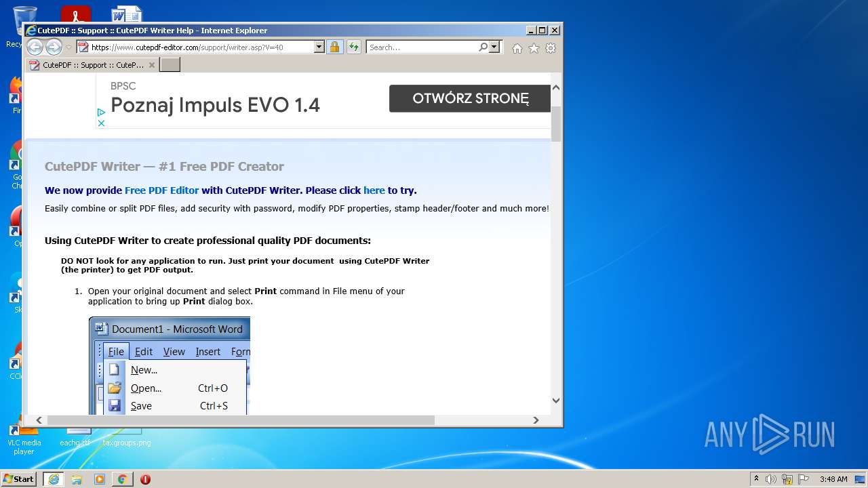Dismiss the ad with the X icon
This screenshot has width=868, height=488.
click(x=101, y=123)
